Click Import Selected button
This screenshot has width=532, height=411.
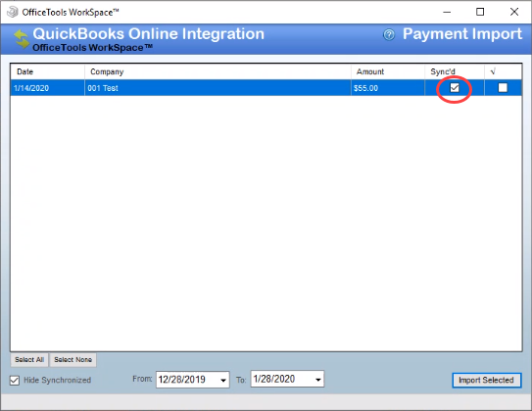pos(486,380)
